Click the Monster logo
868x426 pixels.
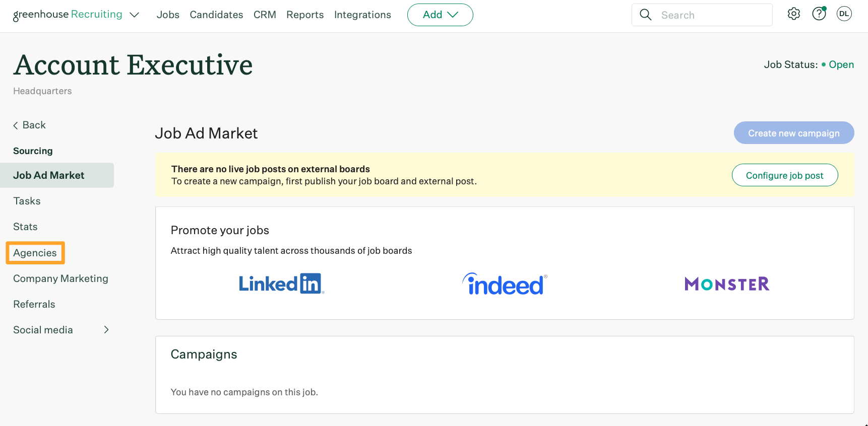pyautogui.click(x=727, y=284)
